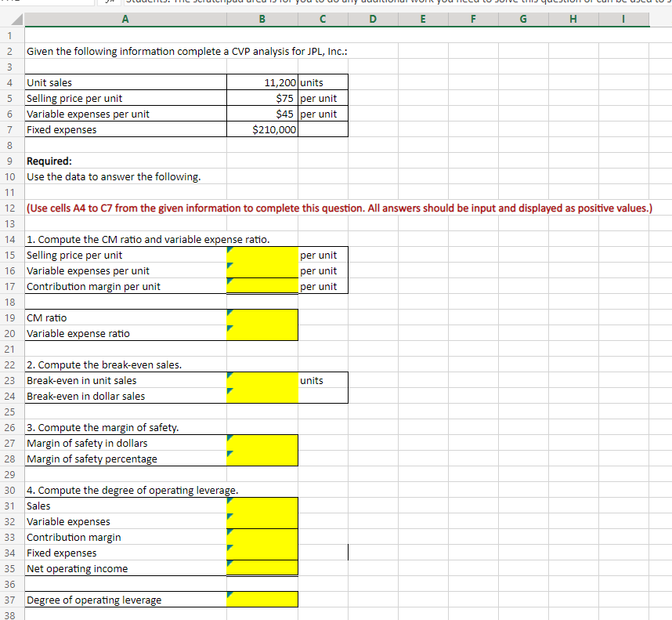The height and width of the screenshot is (620, 672).
Task: Select yellow cell for Sales in row 31
Action: [x=262, y=506]
